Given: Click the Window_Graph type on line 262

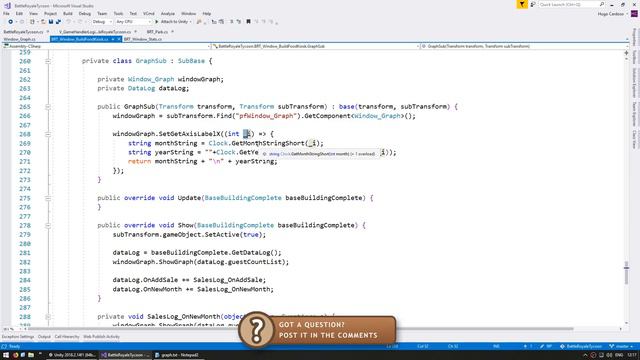Looking at the screenshot, I should pyautogui.click(x=151, y=79).
